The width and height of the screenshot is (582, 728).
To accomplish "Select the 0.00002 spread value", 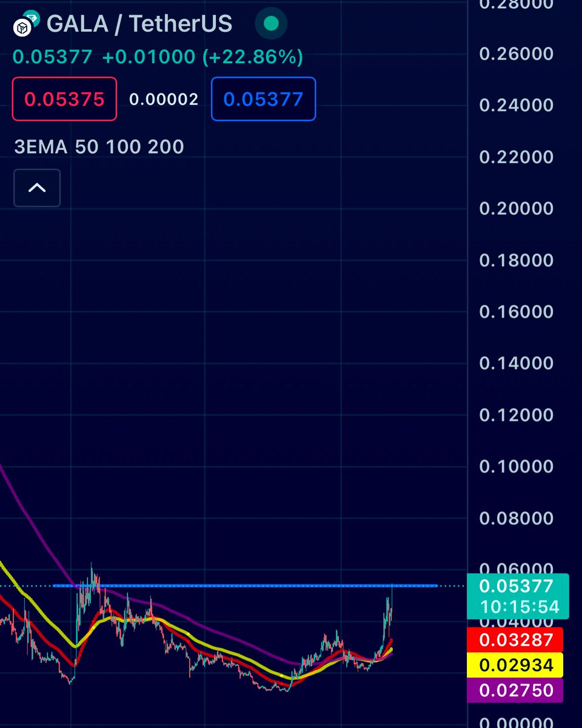I will tap(164, 99).
